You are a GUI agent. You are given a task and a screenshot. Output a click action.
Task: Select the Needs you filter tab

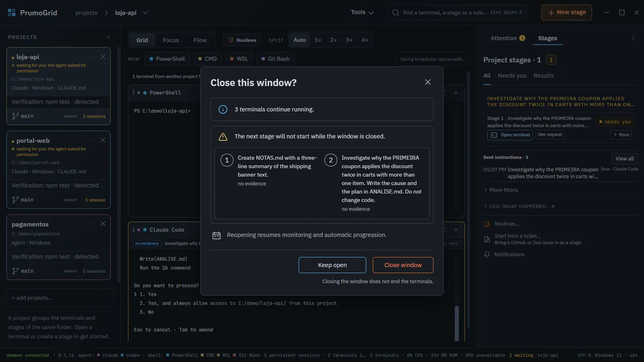tap(512, 76)
